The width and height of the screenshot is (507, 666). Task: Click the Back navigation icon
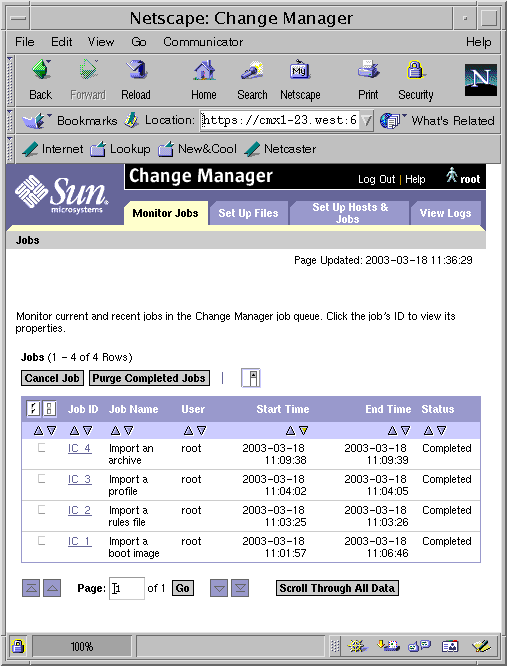point(41,70)
